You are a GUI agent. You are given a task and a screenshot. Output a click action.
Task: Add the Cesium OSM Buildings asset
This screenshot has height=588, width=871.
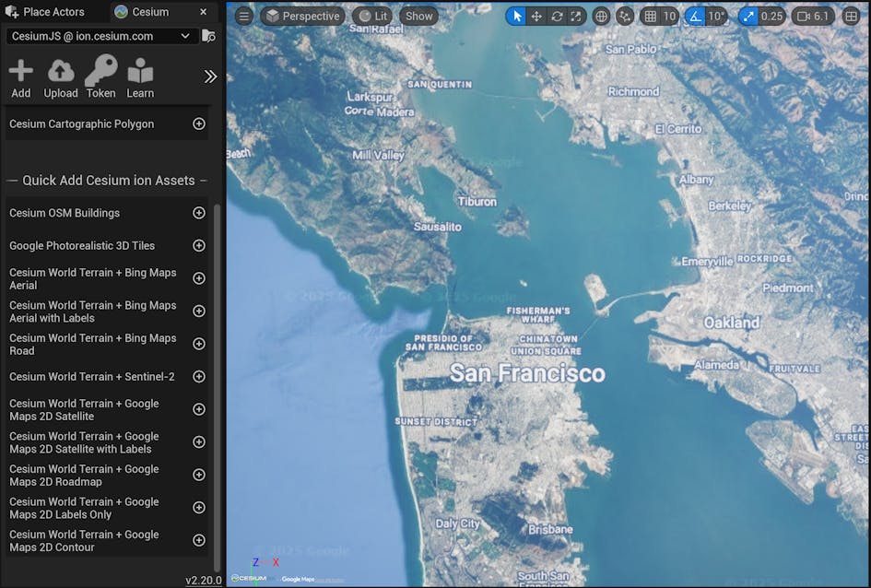coord(198,213)
